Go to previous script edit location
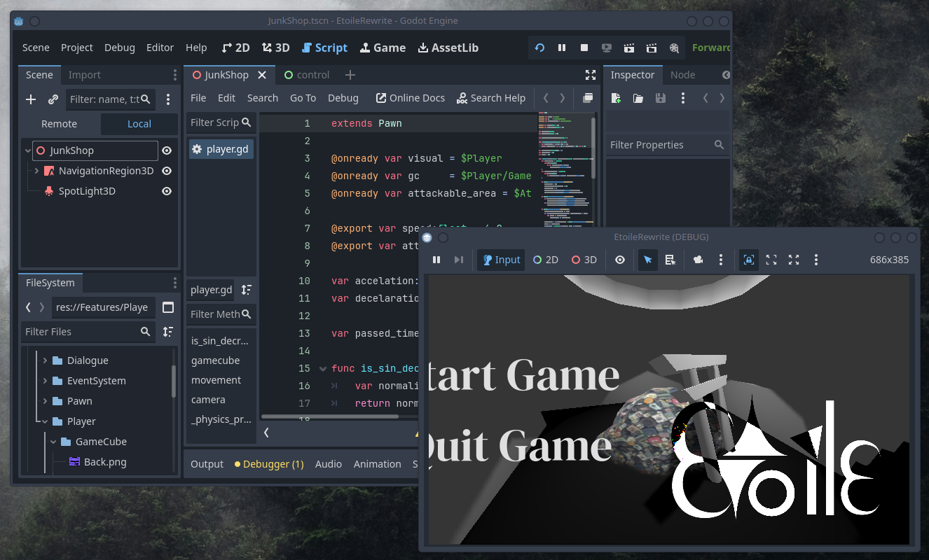The width and height of the screenshot is (929, 560). pos(546,98)
